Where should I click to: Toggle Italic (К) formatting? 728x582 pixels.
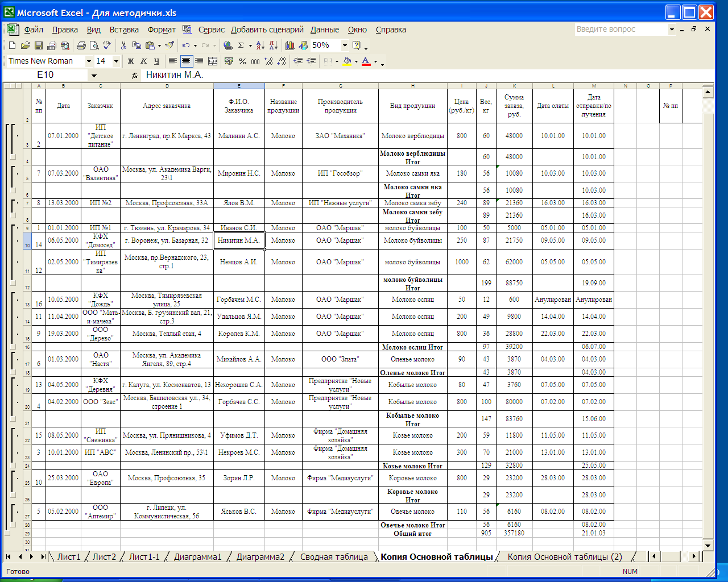coord(144,61)
